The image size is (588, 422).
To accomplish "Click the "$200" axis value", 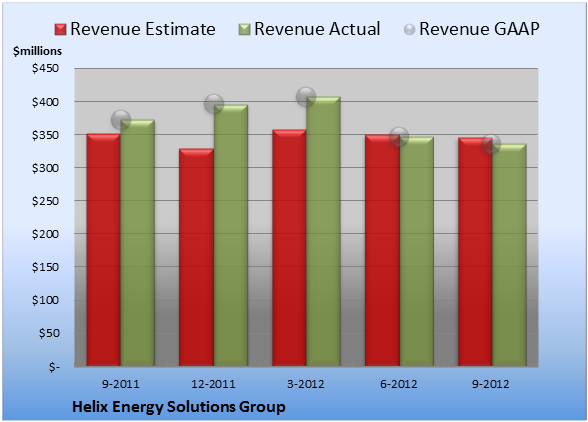I will [45, 234].
